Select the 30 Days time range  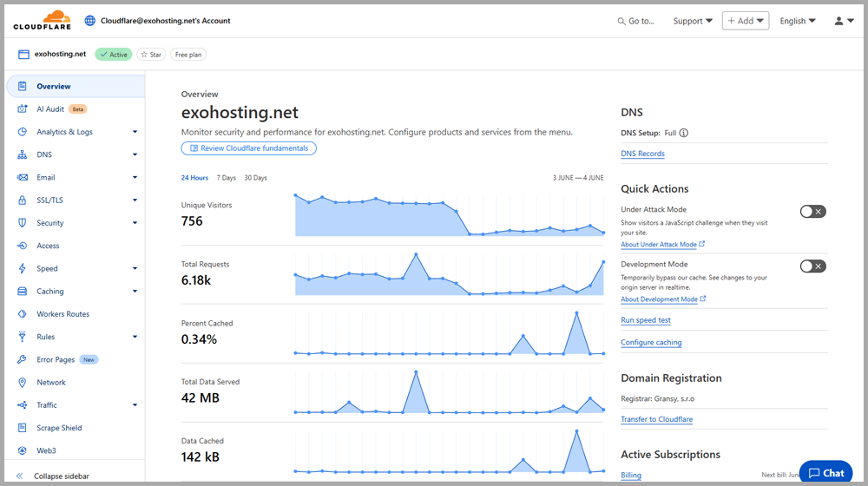pos(256,178)
